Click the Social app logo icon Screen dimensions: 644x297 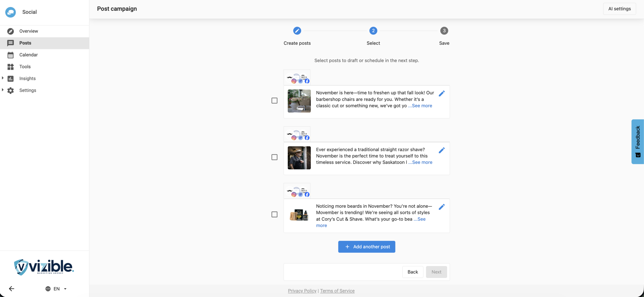[11, 12]
